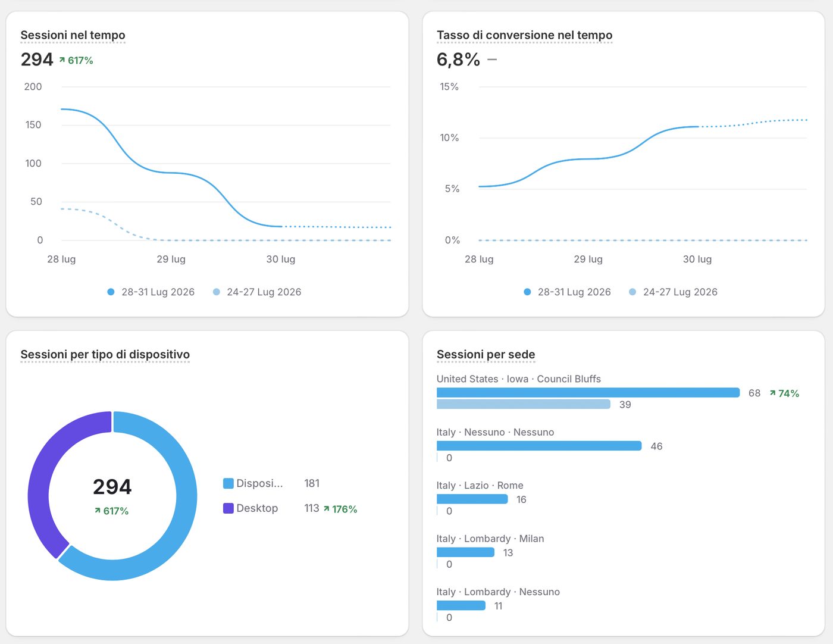Toggle '28-31 Lug 2026' legend in conversion chart
The width and height of the screenshot is (833, 644).
click(567, 292)
